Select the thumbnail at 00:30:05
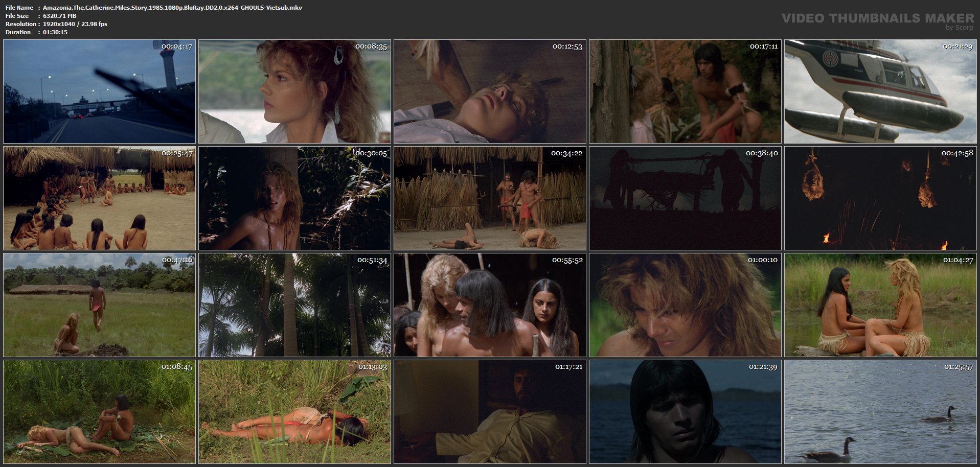 point(295,198)
